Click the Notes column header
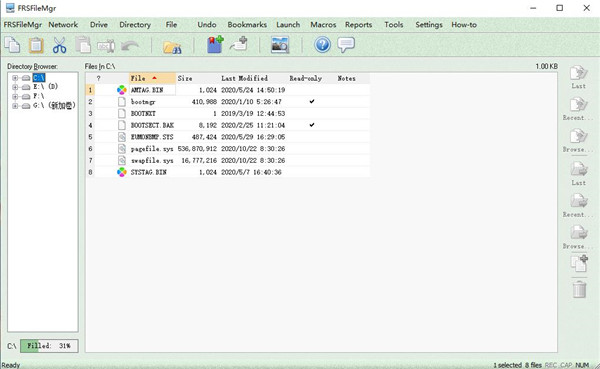This screenshot has height=369, width=600. point(352,78)
